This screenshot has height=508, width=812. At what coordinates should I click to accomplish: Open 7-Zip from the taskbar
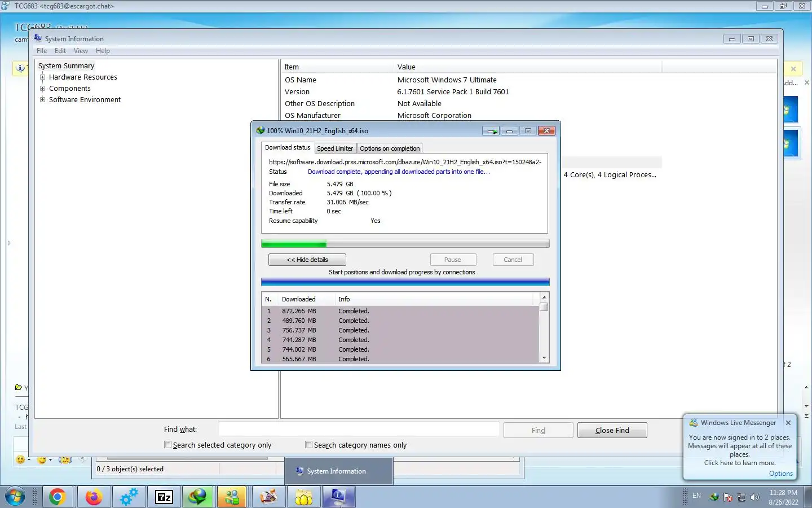(164, 497)
